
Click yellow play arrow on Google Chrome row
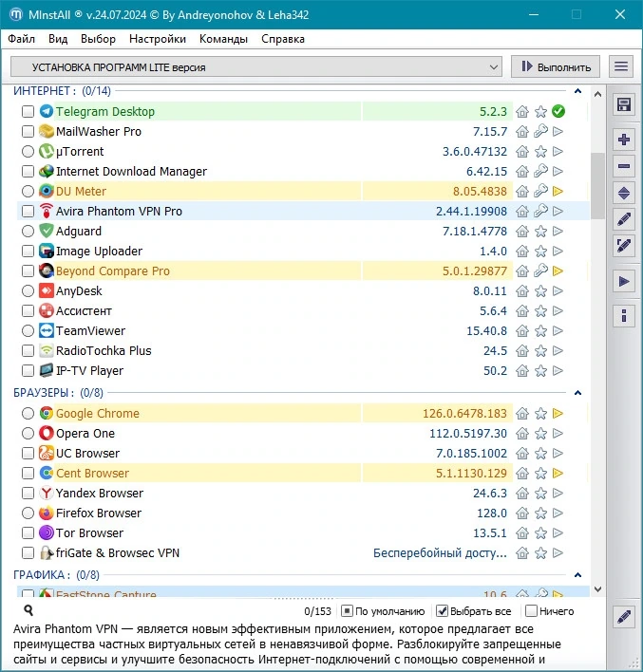click(x=558, y=413)
